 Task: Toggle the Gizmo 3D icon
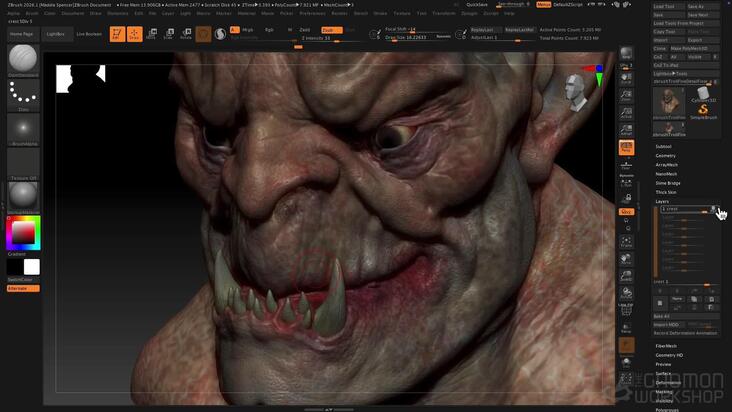[203, 34]
